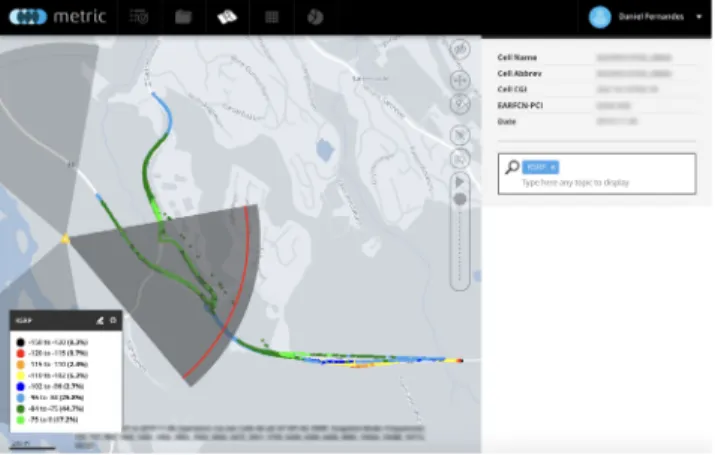
Task: Click the Cell Name label
Action: tap(517, 57)
